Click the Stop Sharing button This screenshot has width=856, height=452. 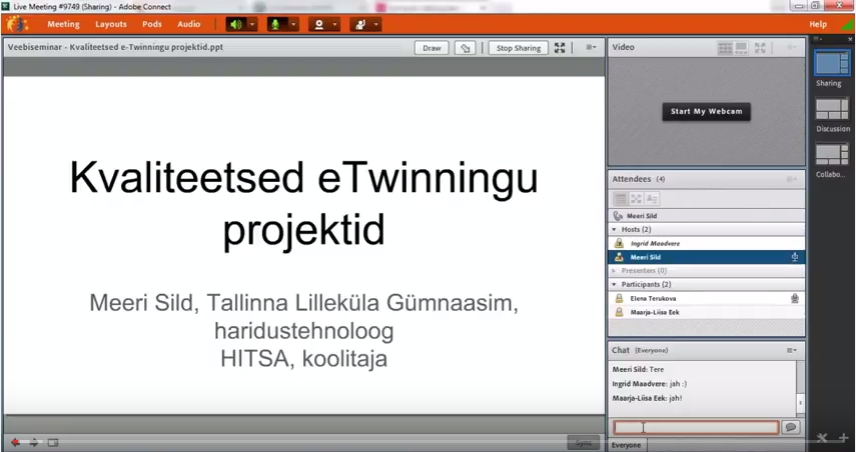point(518,47)
